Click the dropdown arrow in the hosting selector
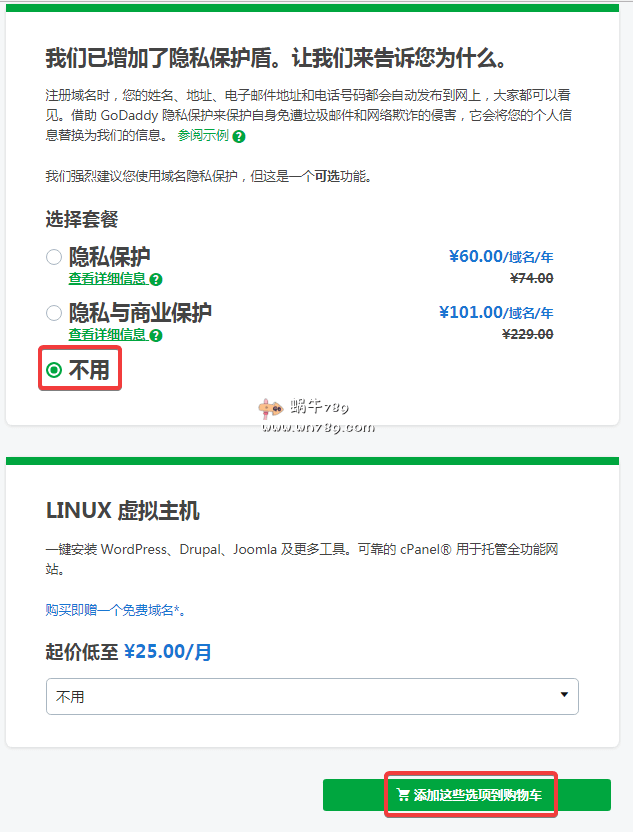Image resolution: width=633 pixels, height=832 pixels. (x=564, y=695)
